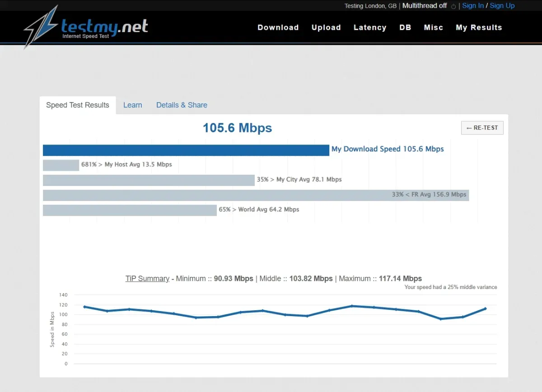This screenshot has height=392, width=542.
Task: Click the RE-TEST button
Action: tap(482, 128)
